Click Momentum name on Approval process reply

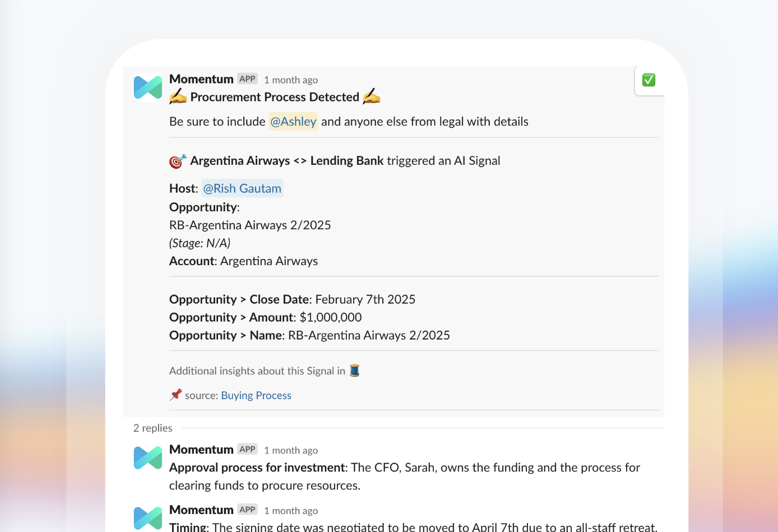click(201, 450)
